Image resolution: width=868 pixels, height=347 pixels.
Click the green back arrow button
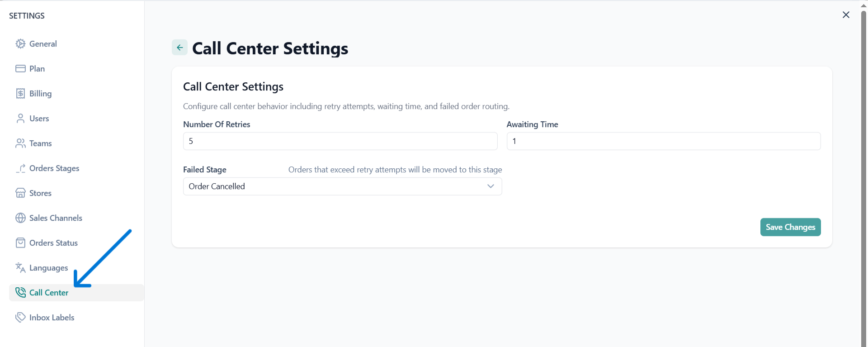[x=179, y=48]
